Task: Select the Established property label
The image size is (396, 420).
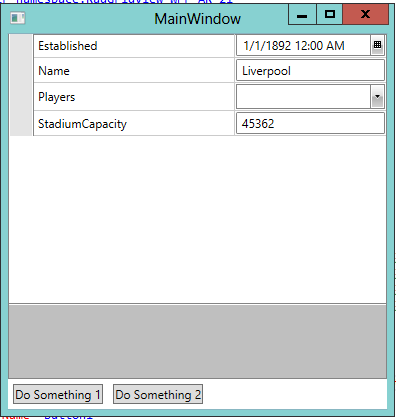Action: [x=68, y=46]
